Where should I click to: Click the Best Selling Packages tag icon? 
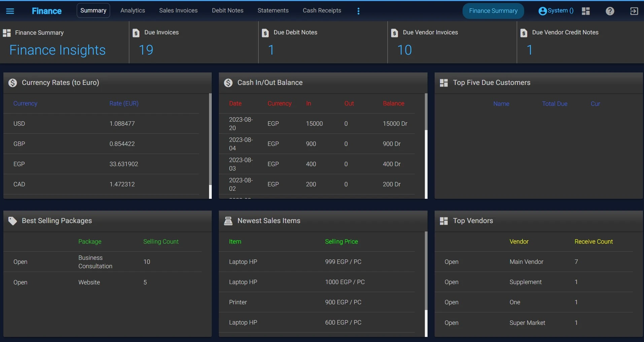13,221
